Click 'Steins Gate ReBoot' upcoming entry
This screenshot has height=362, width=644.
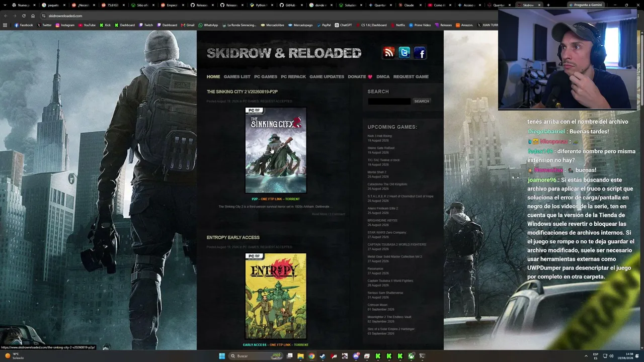pyautogui.click(x=381, y=148)
